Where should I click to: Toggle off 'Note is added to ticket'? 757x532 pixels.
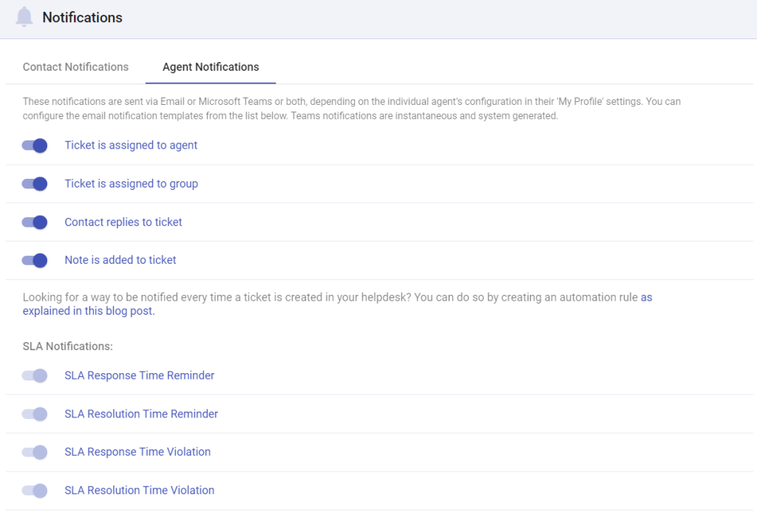point(34,260)
